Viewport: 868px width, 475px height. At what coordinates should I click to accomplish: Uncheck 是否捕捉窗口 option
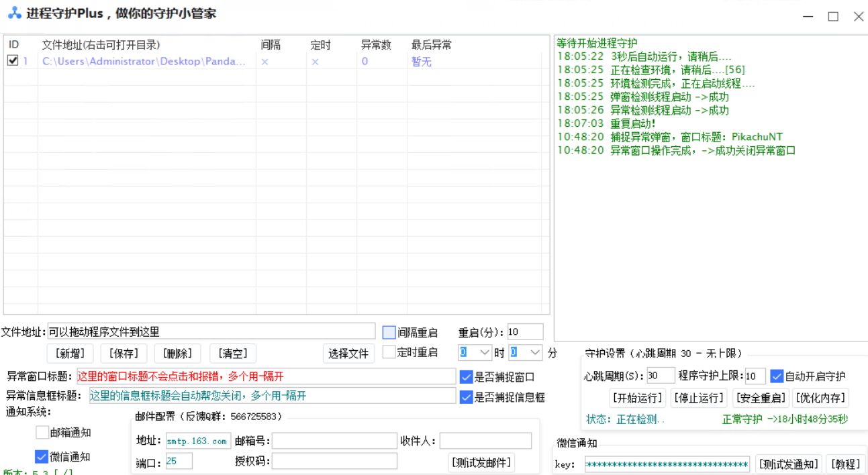pos(467,377)
